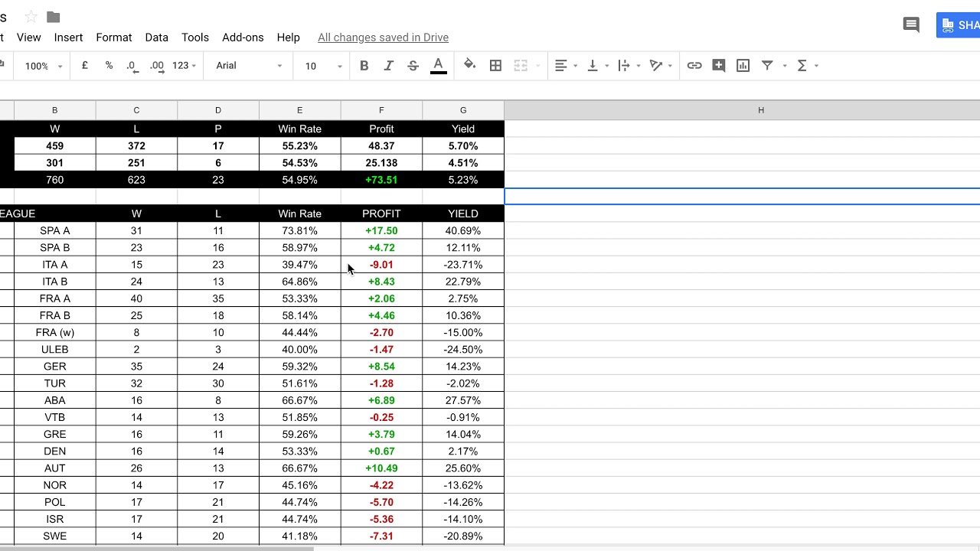The height and width of the screenshot is (551, 980).
Task: Open the View menu
Action: pos(28,37)
